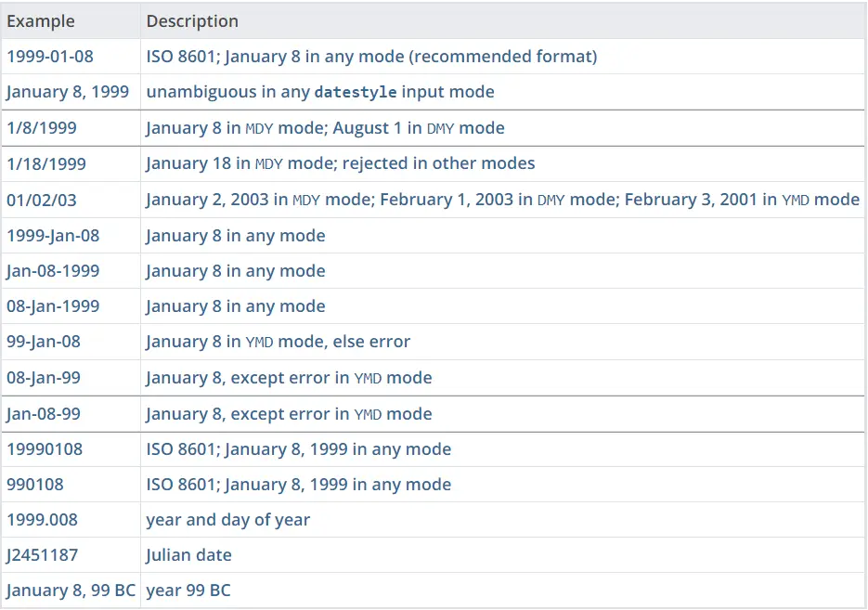868x610 pixels.
Task: Click 'unambiguous in any datestyle input mode' description
Action: click(x=320, y=92)
